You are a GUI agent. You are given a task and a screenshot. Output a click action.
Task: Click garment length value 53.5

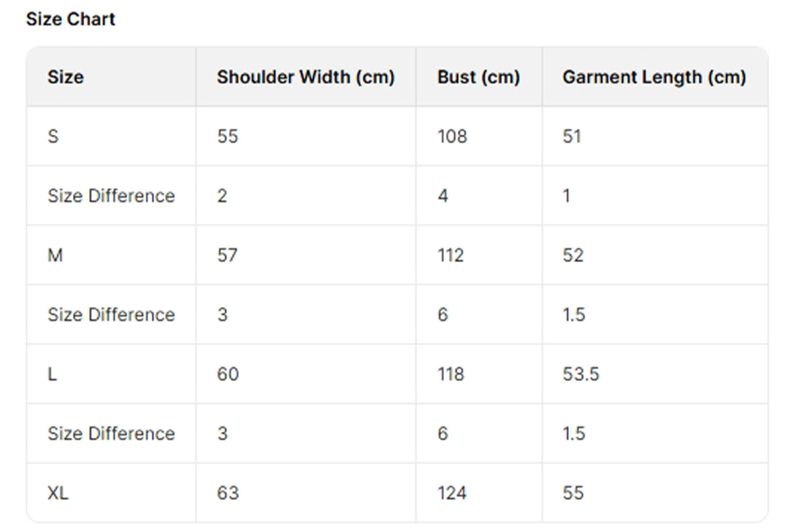[x=581, y=374]
